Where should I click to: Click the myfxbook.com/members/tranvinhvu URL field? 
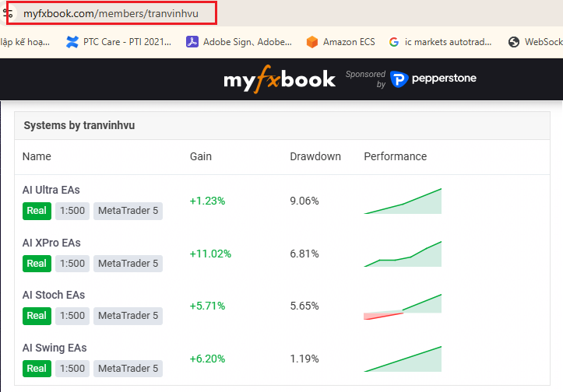coord(111,13)
